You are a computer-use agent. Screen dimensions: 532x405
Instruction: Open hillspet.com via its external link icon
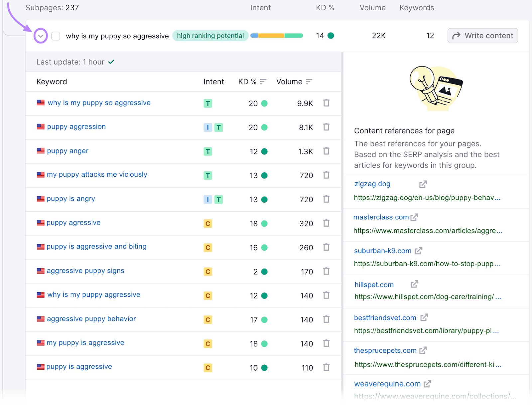(414, 284)
